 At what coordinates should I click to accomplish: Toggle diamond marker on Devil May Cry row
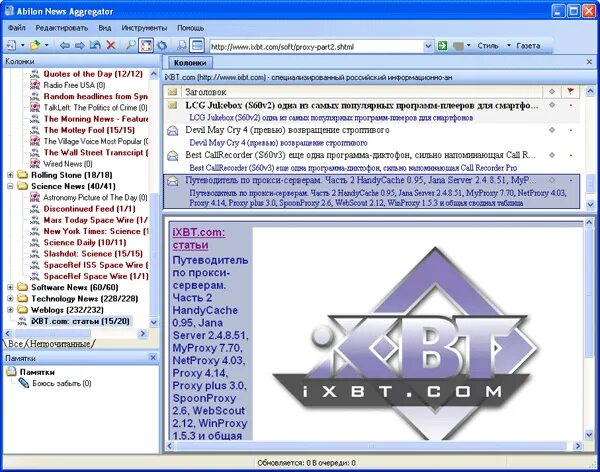[552, 130]
